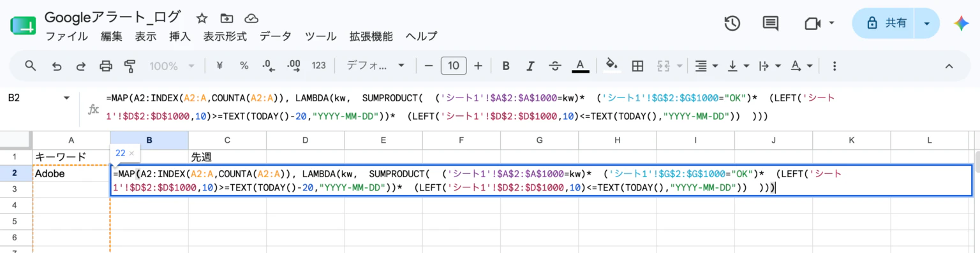Expand the Meet call options arrow
The width and height of the screenshot is (980, 253).
pyautogui.click(x=831, y=24)
